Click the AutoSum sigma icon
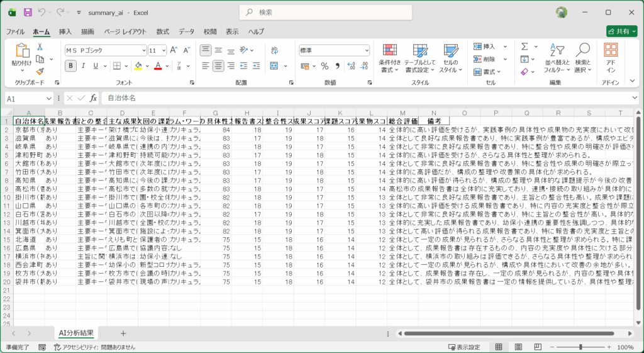This screenshot has width=644, height=353. coord(525,47)
